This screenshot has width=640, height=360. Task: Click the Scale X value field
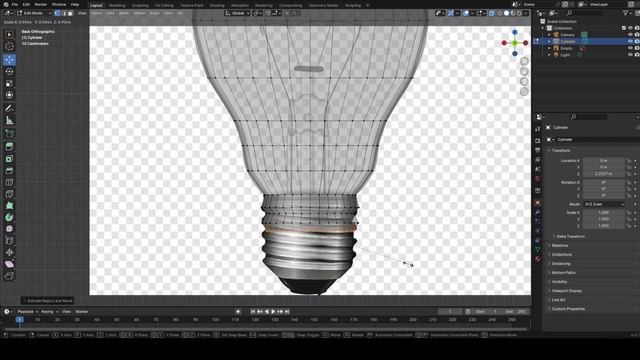pos(604,213)
